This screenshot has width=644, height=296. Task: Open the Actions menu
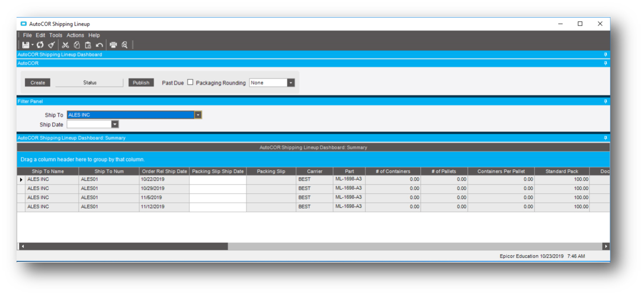click(75, 35)
